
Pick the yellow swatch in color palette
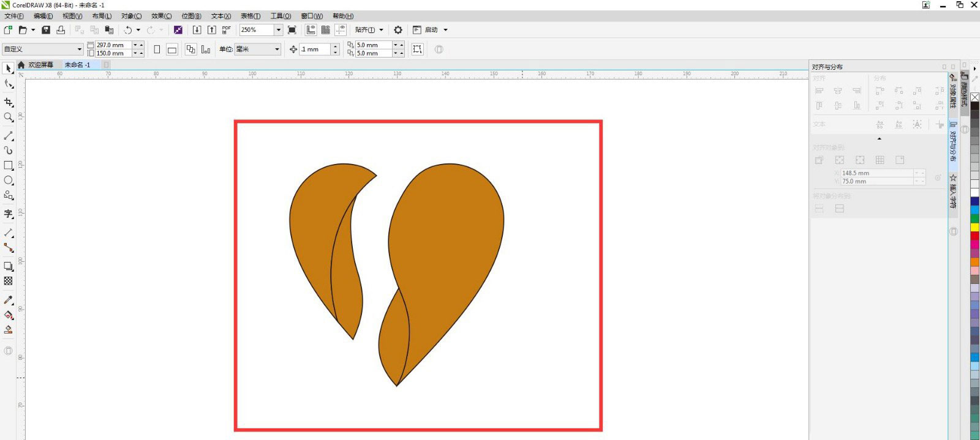click(974, 227)
